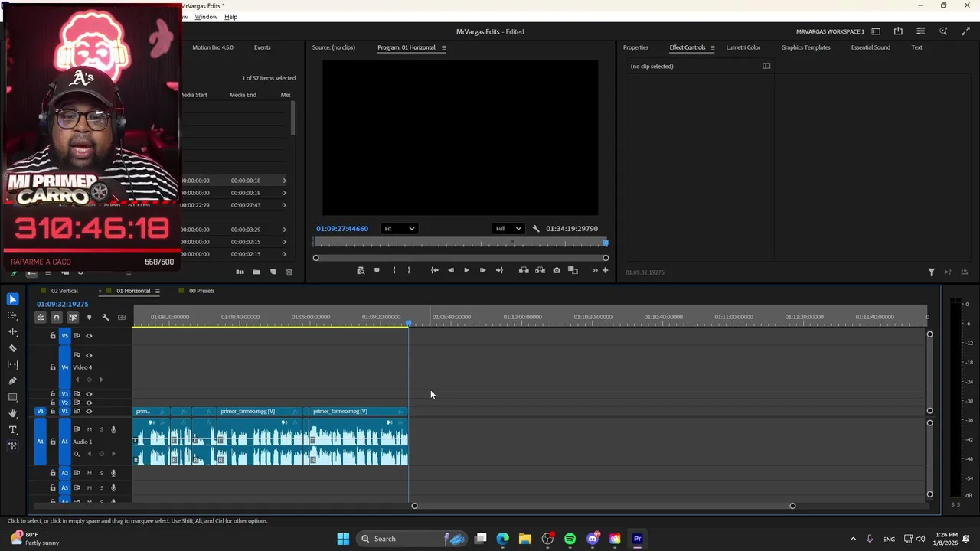The height and width of the screenshot is (551, 980).
Task: Click Mark Out bracket in Program monitor
Action: coord(409,270)
